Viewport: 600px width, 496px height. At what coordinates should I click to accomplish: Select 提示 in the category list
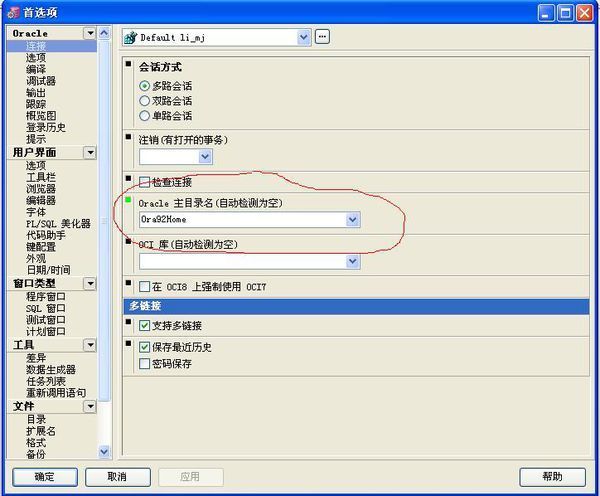pos(36,139)
